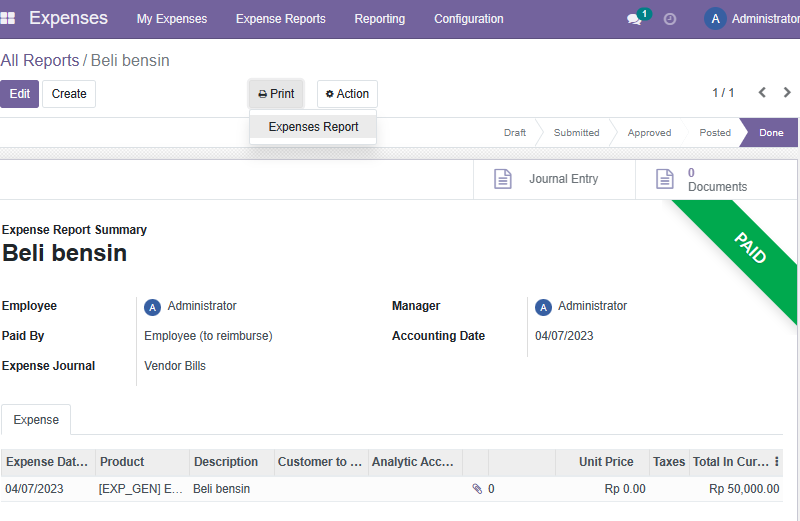Click Employee Administrator avatar icon

tap(153, 307)
